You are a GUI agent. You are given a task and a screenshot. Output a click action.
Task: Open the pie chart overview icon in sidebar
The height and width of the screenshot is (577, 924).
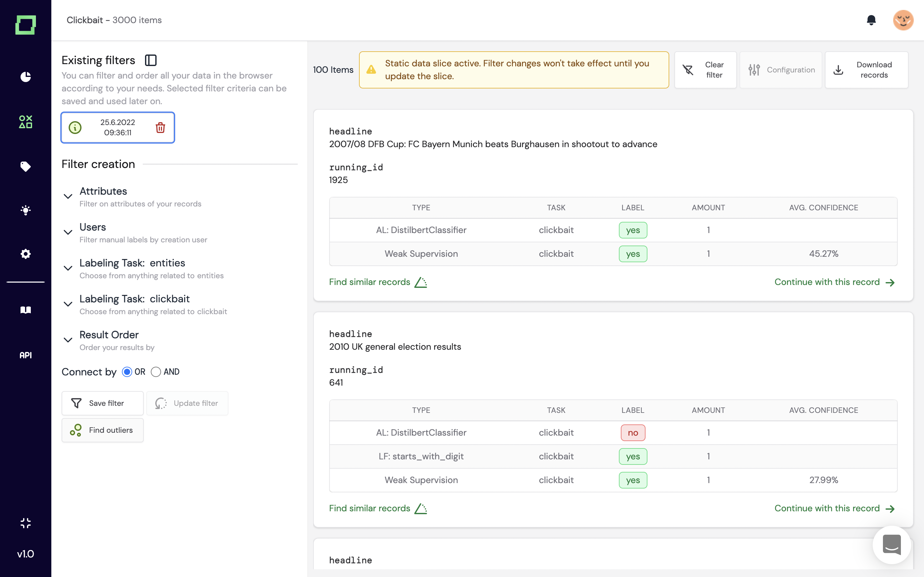click(26, 77)
